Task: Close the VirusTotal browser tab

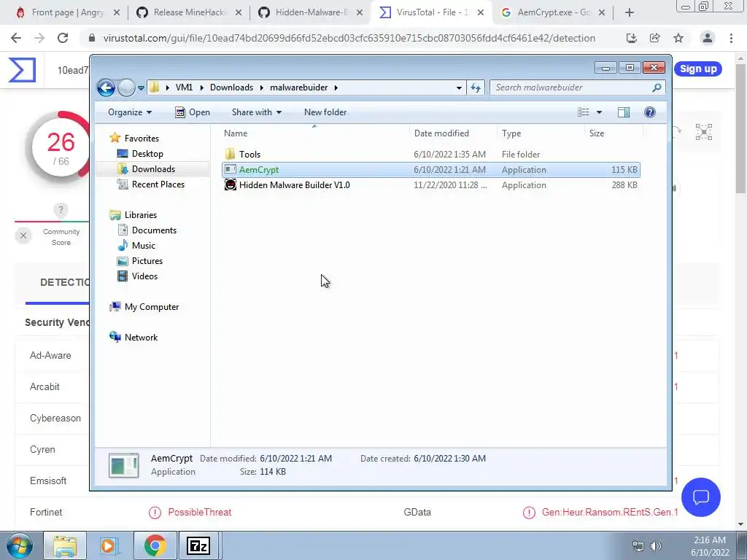Action: (481, 13)
